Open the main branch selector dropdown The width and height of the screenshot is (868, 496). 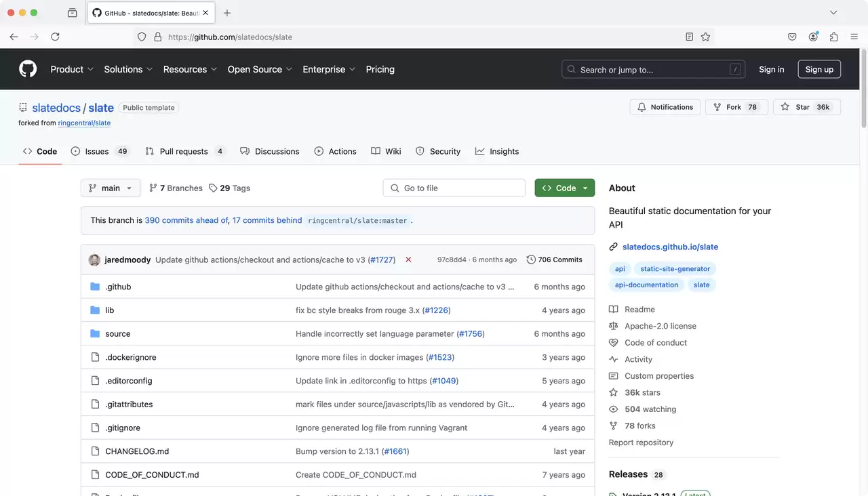111,188
